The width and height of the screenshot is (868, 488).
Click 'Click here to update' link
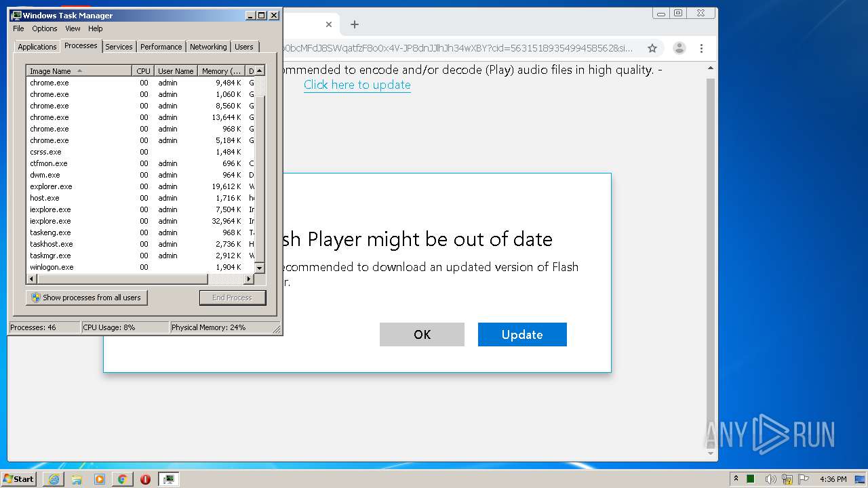tap(357, 85)
